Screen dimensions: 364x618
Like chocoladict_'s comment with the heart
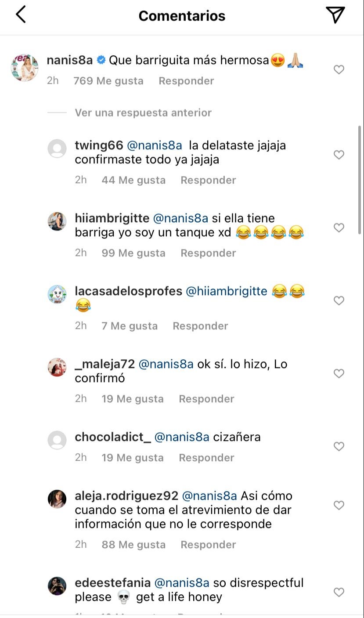339,446
